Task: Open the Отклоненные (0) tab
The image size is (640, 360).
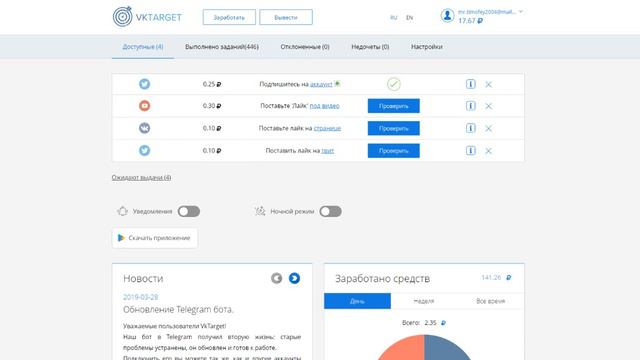Action: tap(305, 47)
